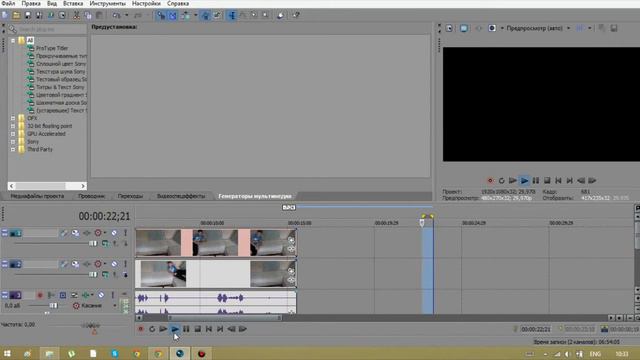640x360 pixels.
Task: Toggle preview on external monitor icon
Action: (464, 28)
